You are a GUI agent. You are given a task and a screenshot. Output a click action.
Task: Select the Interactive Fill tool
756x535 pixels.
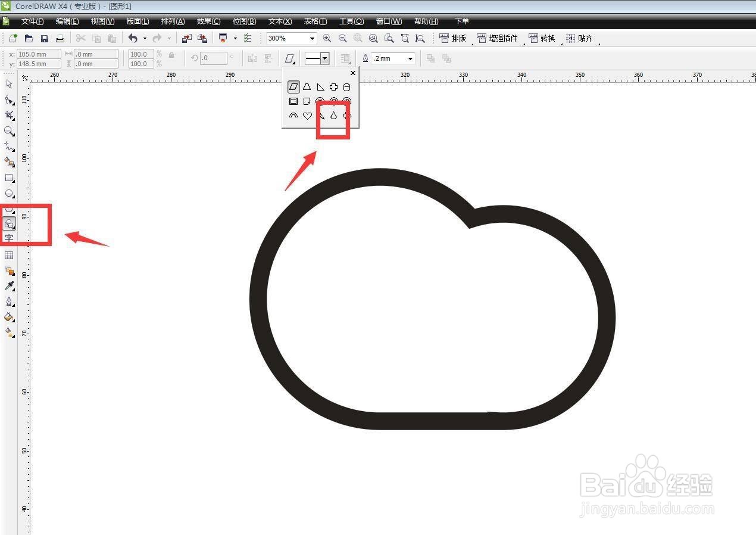coord(9,332)
